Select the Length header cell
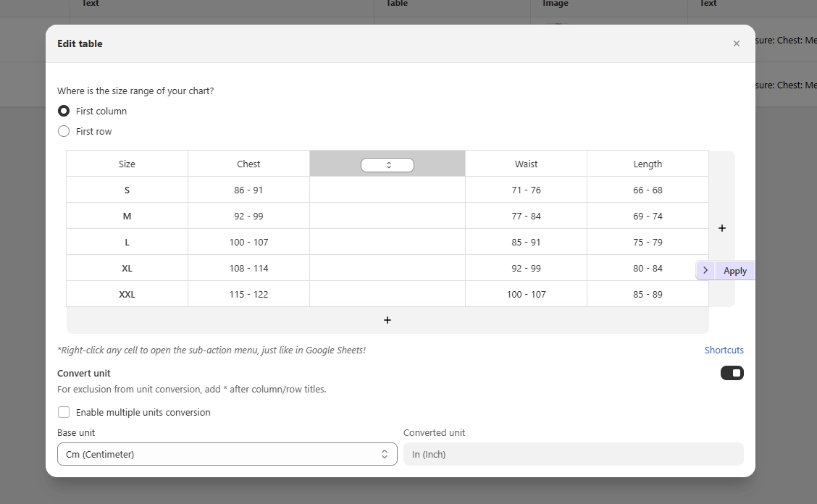 [x=648, y=164]
